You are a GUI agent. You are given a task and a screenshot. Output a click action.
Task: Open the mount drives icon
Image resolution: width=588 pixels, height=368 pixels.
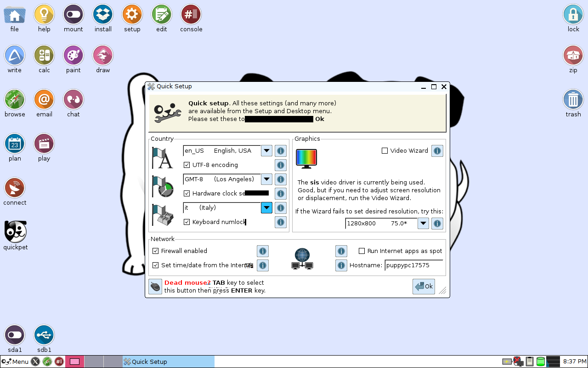click(73, 15)
